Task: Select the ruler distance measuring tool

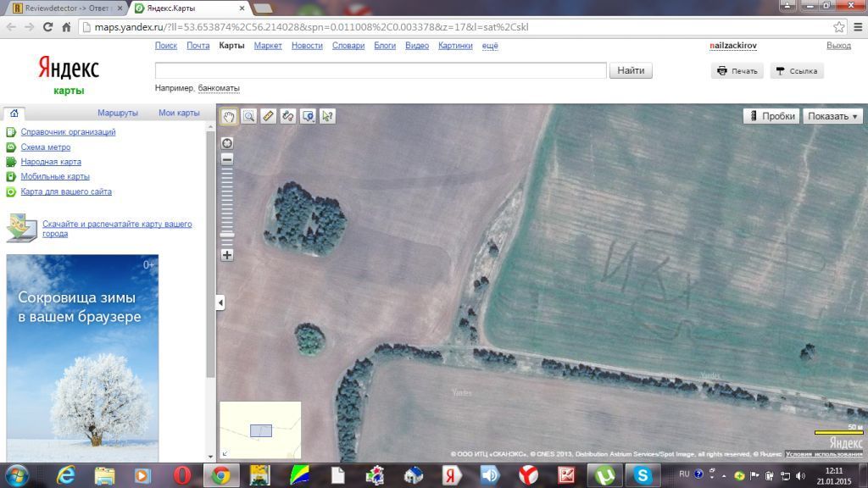Action: click(269, 116)
